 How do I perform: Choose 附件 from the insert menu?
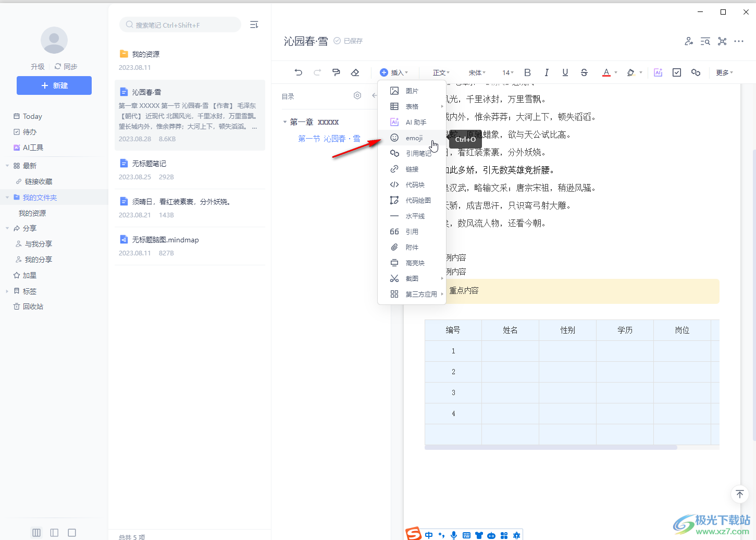[412, 247]
